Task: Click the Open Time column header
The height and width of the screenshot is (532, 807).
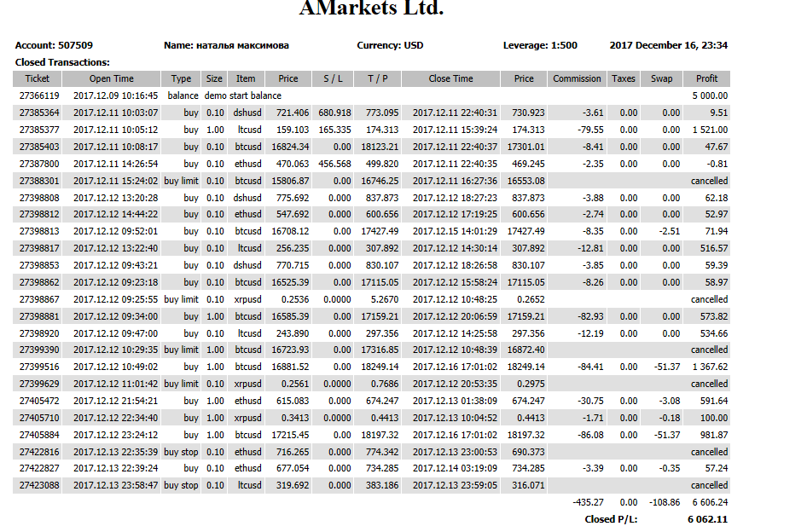Action: [111, 78]
